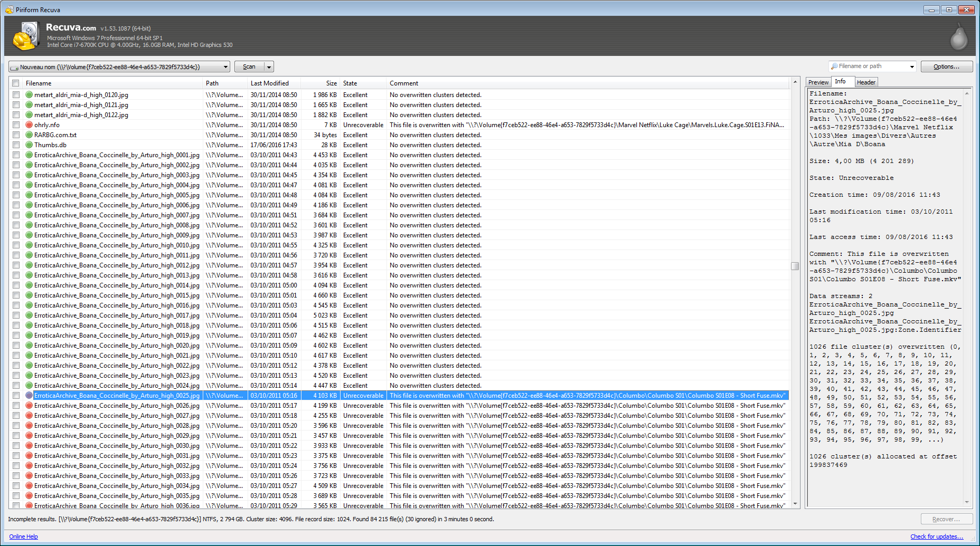Select the file name RARBG.com.txt
The width and height of the screenshot is (980, 546).
point(55,135)
